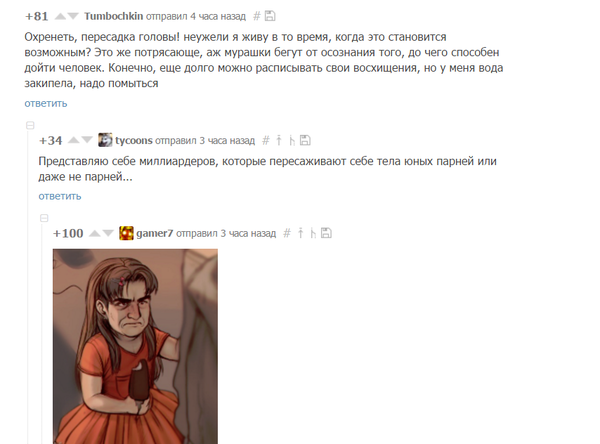Save gamer7's comment with floppy icon
The height and width of the screenshot is (444, 600).
[x=326, y=233]
